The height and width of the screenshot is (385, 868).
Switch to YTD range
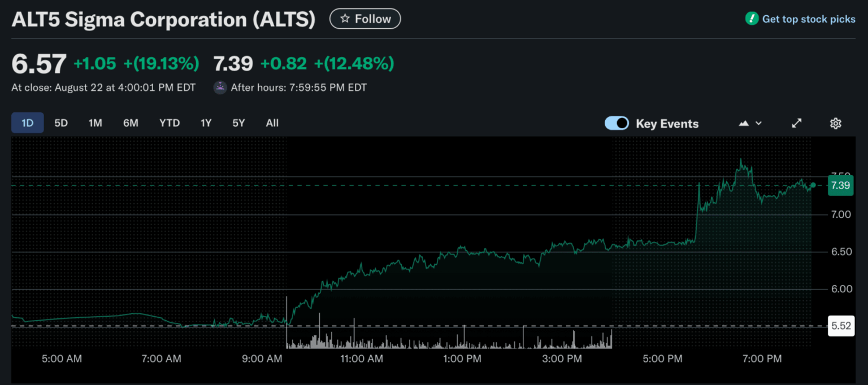[169, 123]
